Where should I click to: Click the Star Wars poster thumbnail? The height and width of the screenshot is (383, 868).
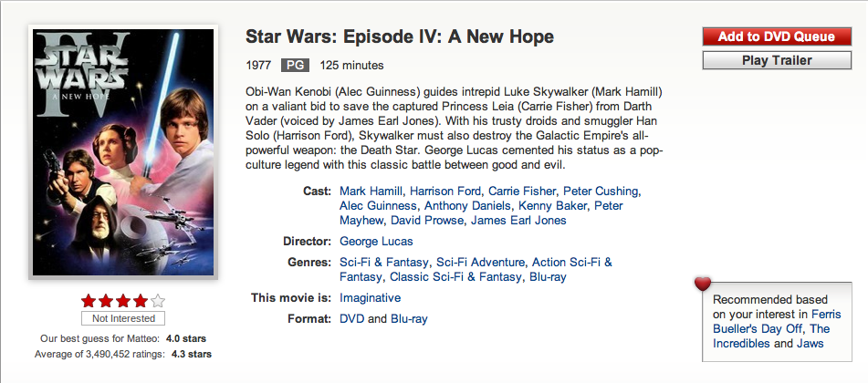click(x=122, y=151)
